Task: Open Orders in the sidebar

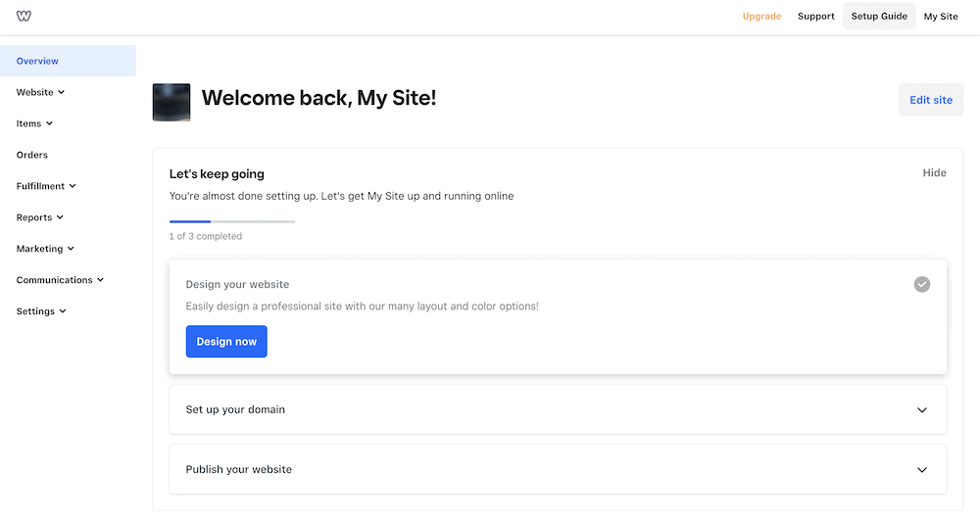Action: (x=32, y=155)
